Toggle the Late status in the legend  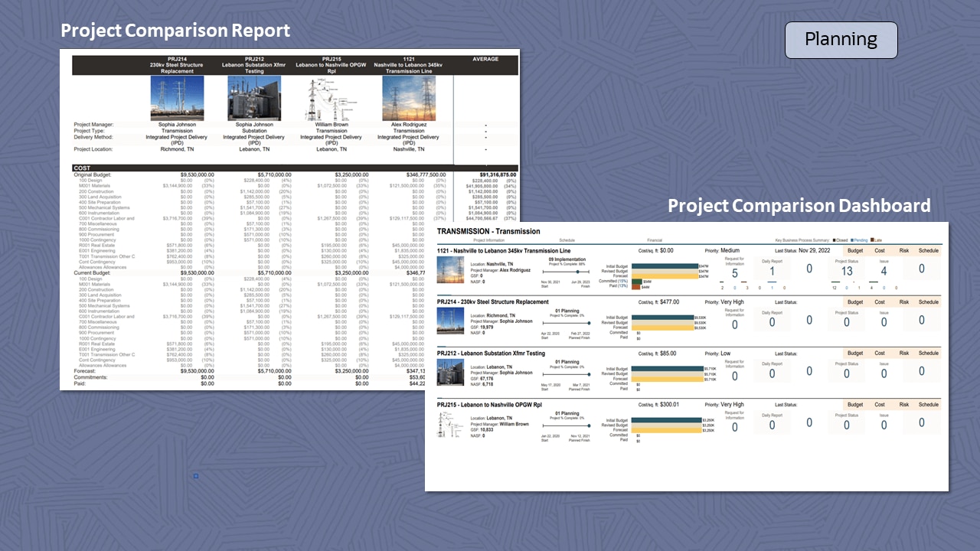pos(877,240)
